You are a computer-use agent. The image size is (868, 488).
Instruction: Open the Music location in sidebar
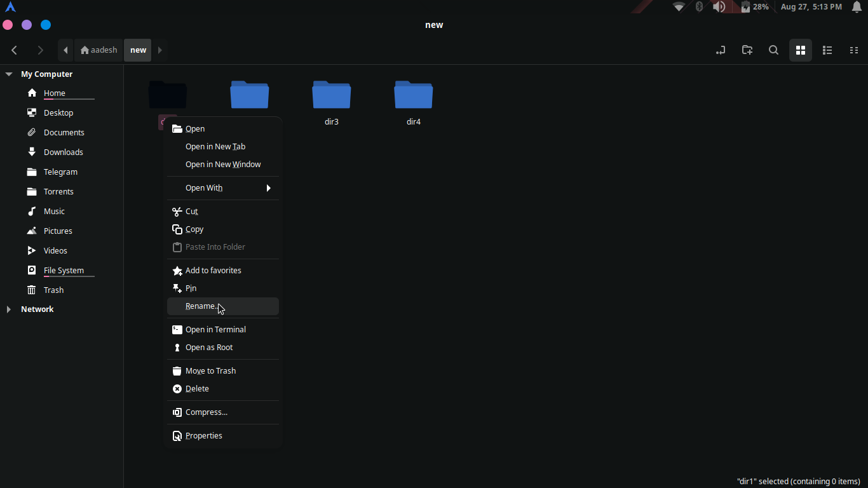coord(32,211)
